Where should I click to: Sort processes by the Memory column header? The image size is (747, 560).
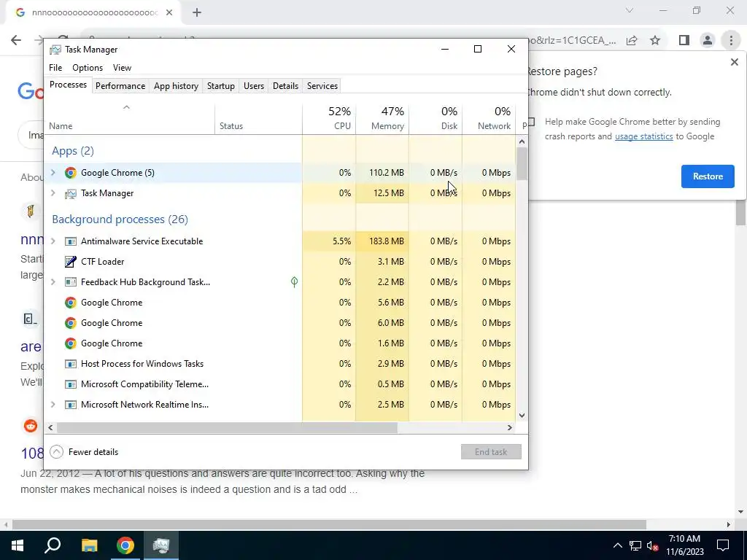(382, 118)
